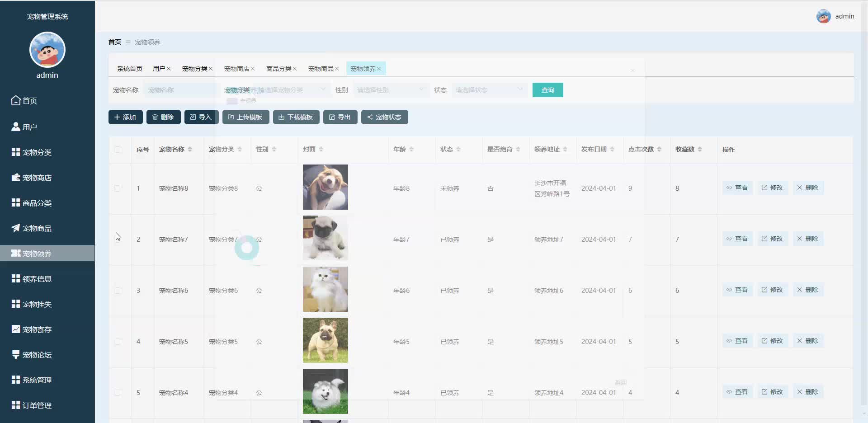Open the 宠物论坛 sidebar item

click(38, 355)
